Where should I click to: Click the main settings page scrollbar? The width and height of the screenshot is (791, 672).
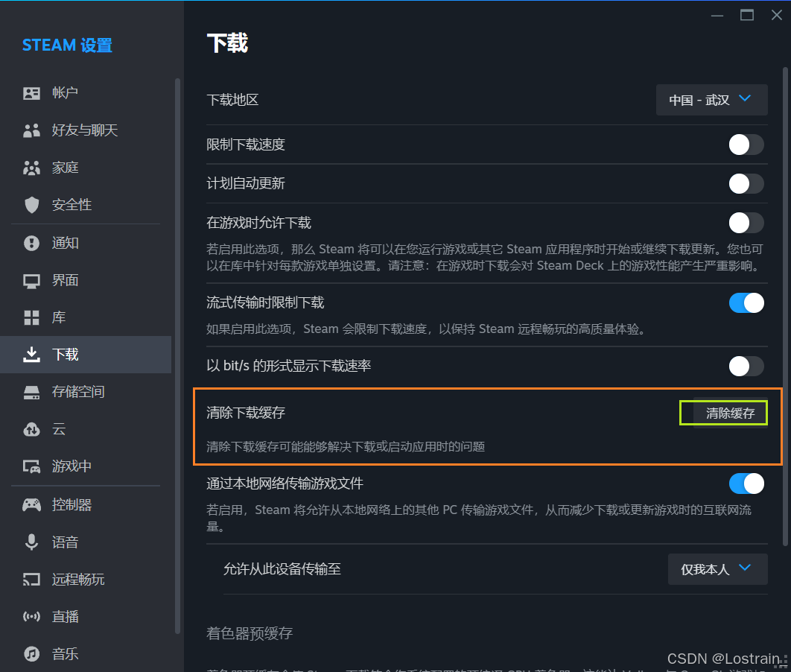pyautogui.click(x=785, y=306)
